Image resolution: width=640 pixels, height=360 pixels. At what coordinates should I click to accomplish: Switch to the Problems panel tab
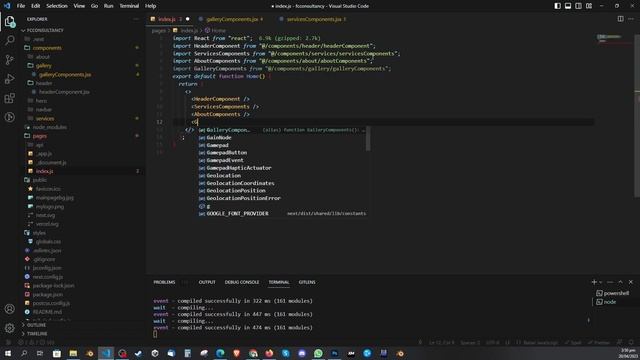[164, 282]
